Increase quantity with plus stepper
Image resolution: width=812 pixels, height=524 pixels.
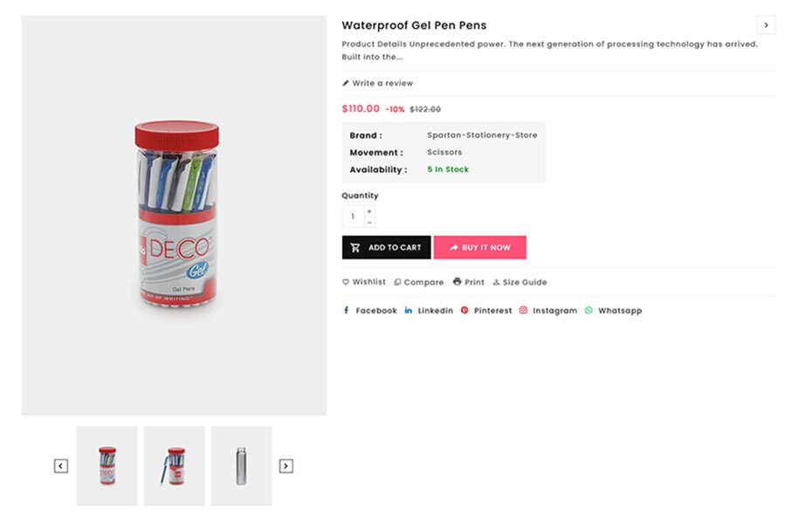coord(369,211)
